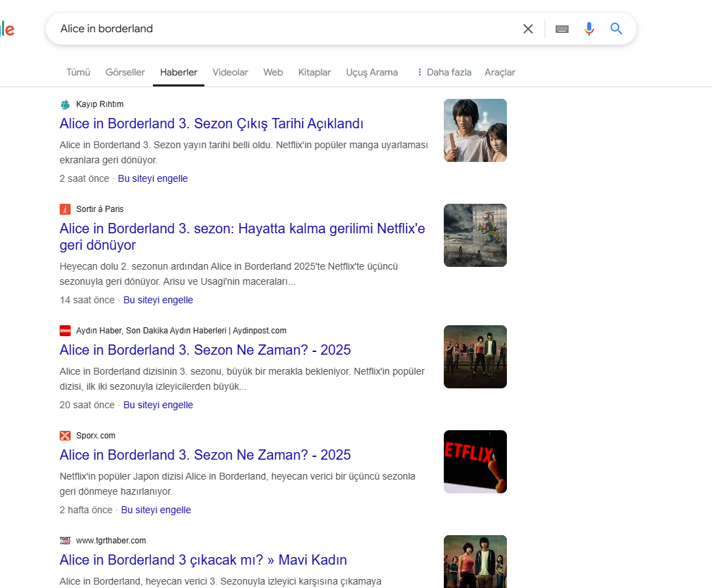
Task: Start voice search with the microphone icon
Action: pyautogui.click(x=589, y=29)
